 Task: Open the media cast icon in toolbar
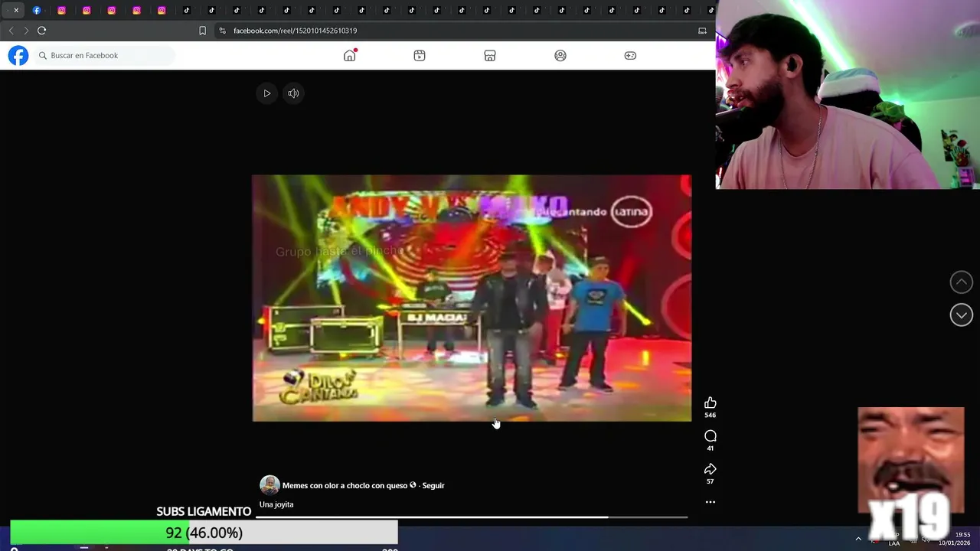point(702,31)
